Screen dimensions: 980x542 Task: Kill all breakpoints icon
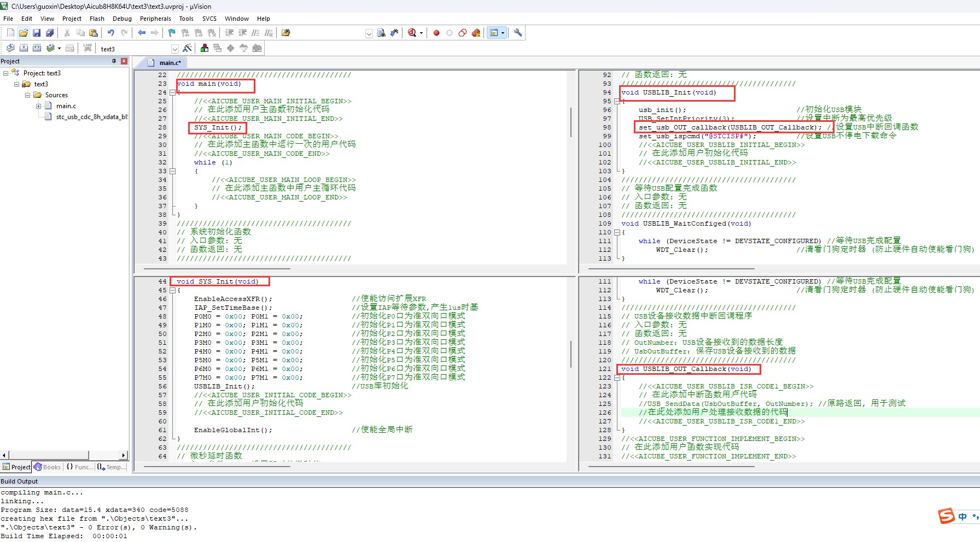coord(476,33)
